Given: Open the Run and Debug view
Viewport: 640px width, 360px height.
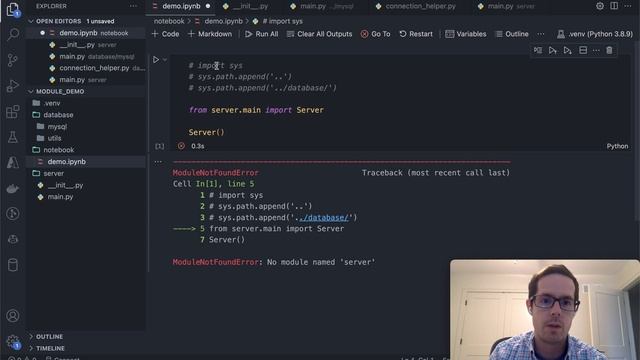Looking at the screenshot, I should (13, 86).
